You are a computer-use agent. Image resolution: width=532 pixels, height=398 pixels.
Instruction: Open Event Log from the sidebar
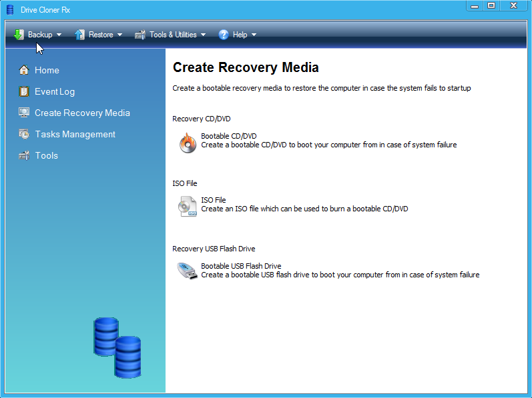[x=55, y=92]
